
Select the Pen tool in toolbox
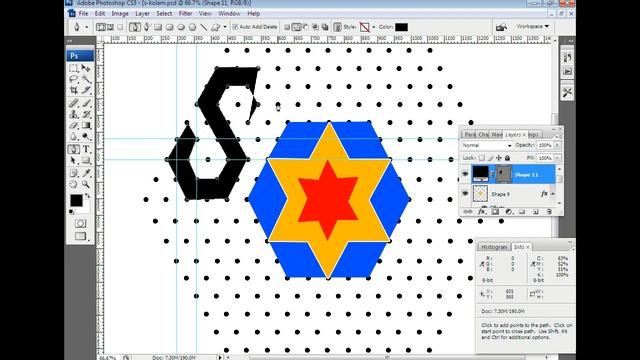pyautogui.click(x=74, y=149)
